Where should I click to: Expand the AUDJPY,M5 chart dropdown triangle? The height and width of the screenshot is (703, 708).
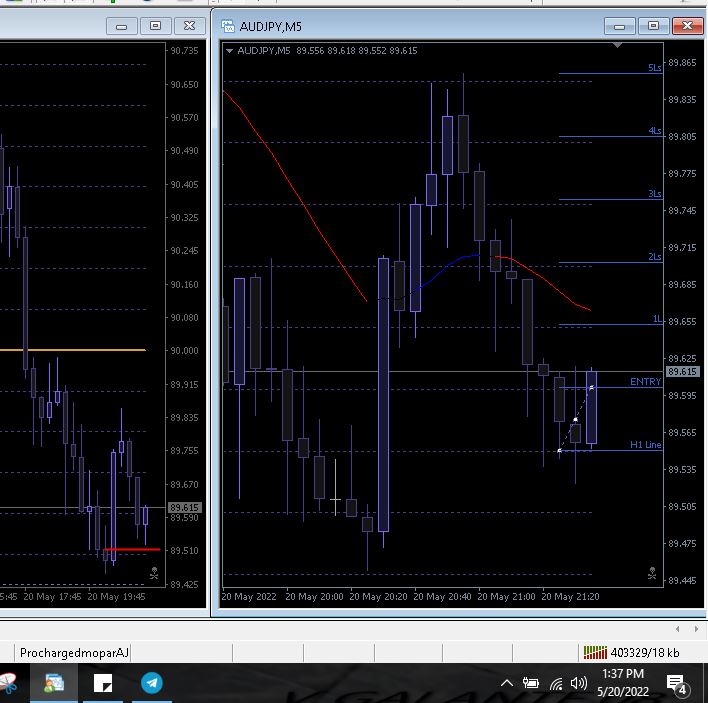pos(230,50)
